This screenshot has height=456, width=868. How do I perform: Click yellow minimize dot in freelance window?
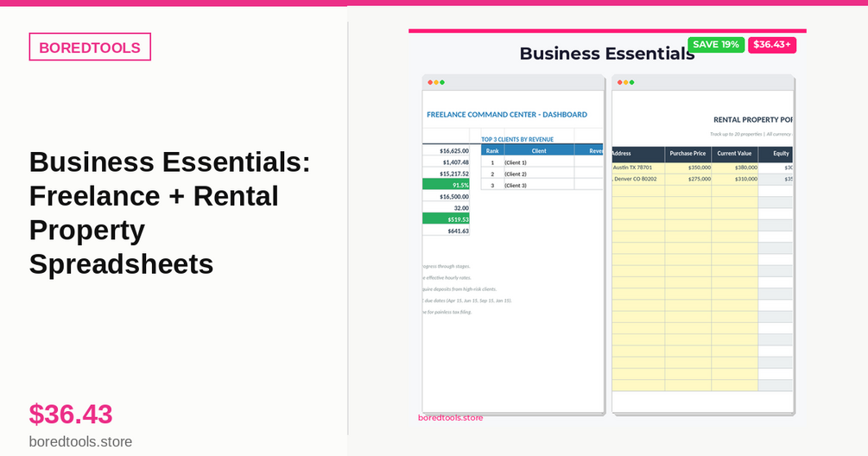[x=436, y=82]
